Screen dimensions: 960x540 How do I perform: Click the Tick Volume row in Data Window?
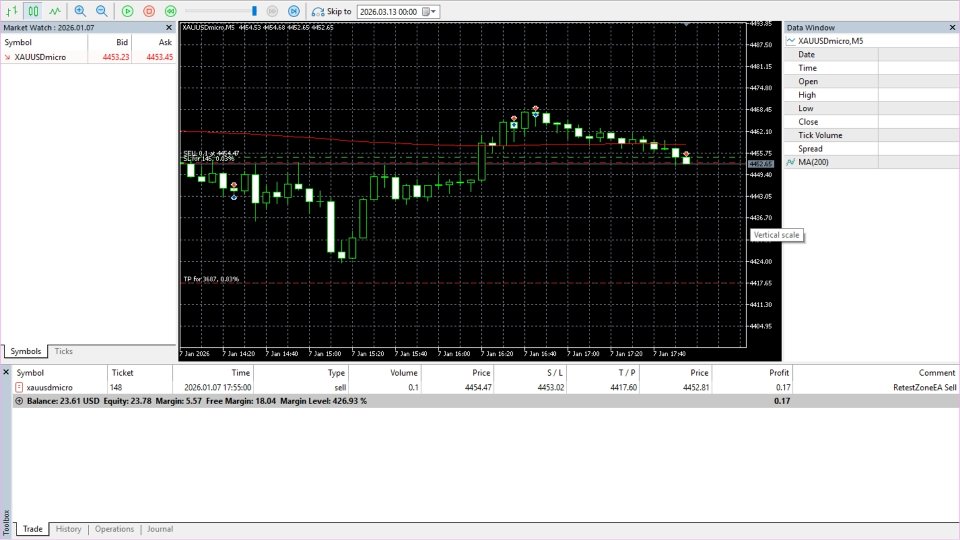(x=871, y=135)
